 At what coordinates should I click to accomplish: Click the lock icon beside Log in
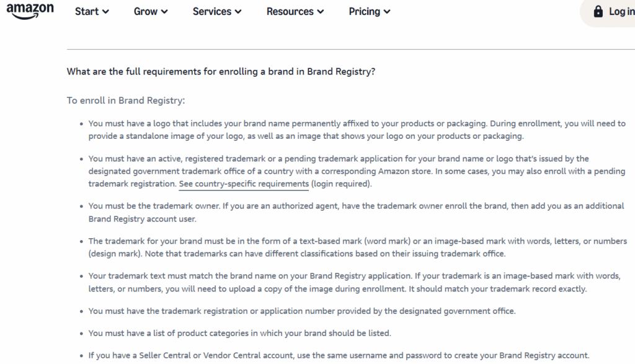click(598, 11)
